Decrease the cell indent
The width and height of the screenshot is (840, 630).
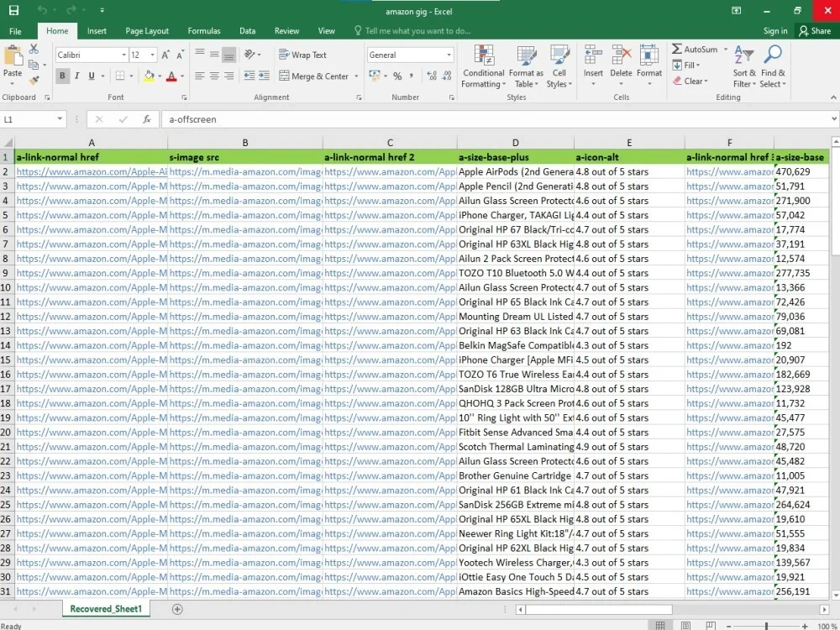pos(249,76)
